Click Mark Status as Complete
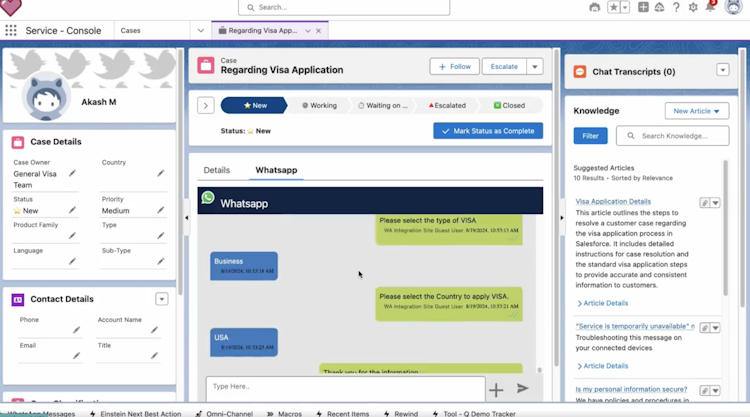This screenshot has height=417, width=750. coord(488,131)
